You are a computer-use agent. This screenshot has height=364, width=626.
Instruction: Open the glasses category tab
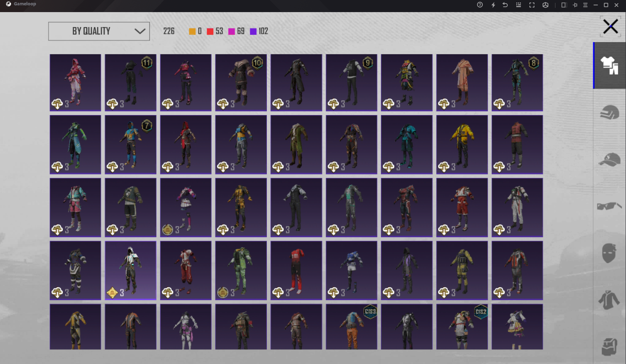coord(609,206)
